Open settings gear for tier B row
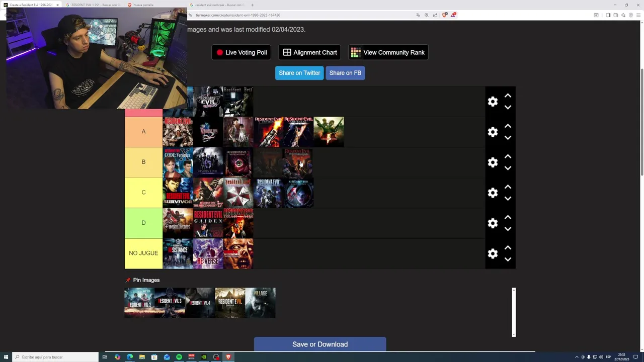 pos(493,162)
